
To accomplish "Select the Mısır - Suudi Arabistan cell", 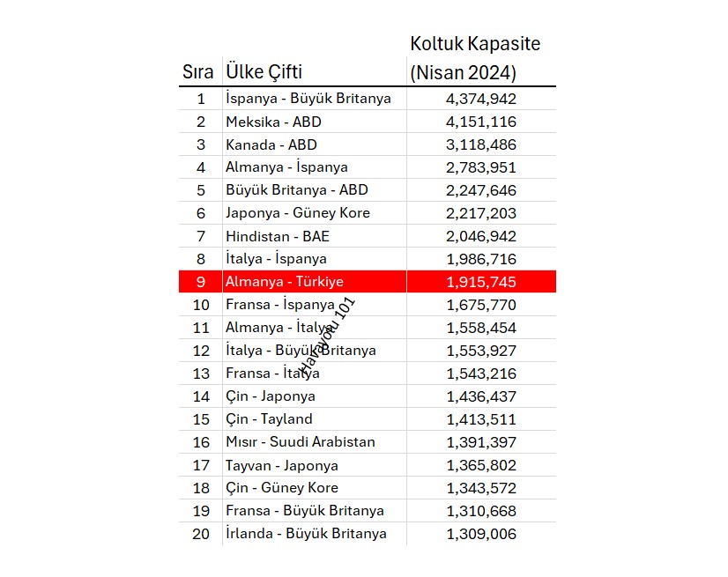I will click(315, 442).
